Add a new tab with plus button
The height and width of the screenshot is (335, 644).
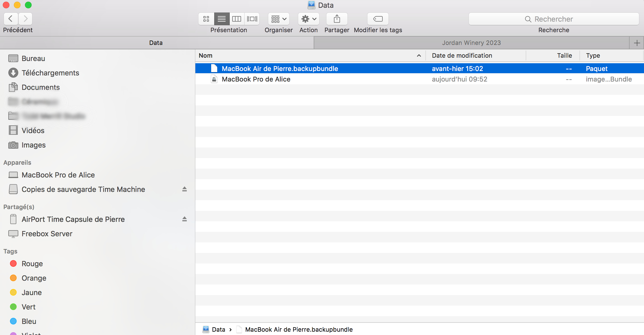tap(637, 43)
